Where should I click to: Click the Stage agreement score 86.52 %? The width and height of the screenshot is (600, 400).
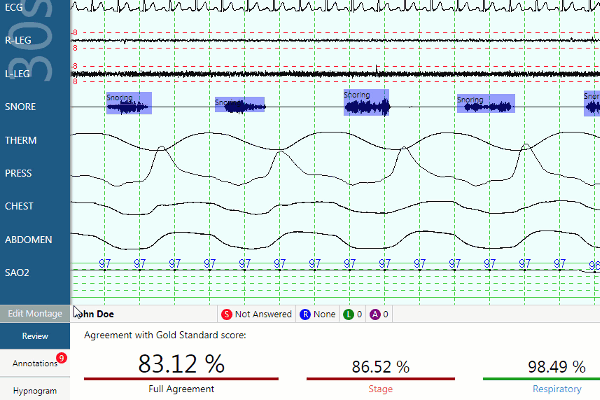pos(381,366)
